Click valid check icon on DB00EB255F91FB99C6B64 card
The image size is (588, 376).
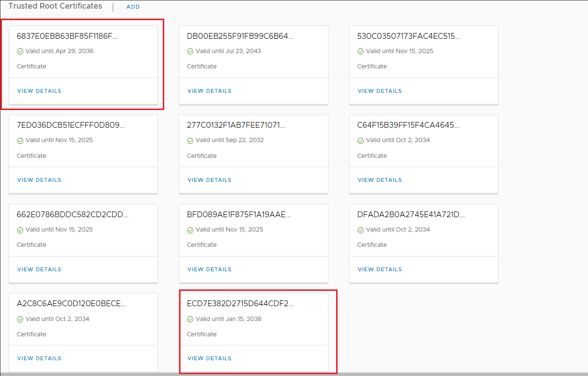[x=190, y=51]
